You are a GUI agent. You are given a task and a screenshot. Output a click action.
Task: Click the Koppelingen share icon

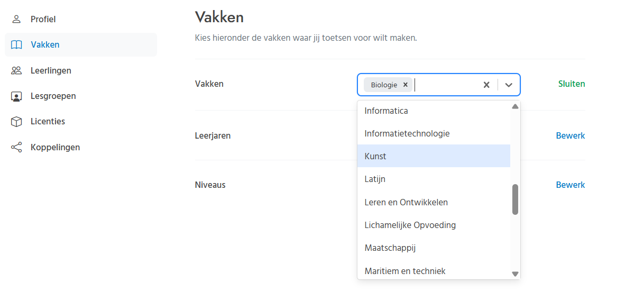[16, 147]
